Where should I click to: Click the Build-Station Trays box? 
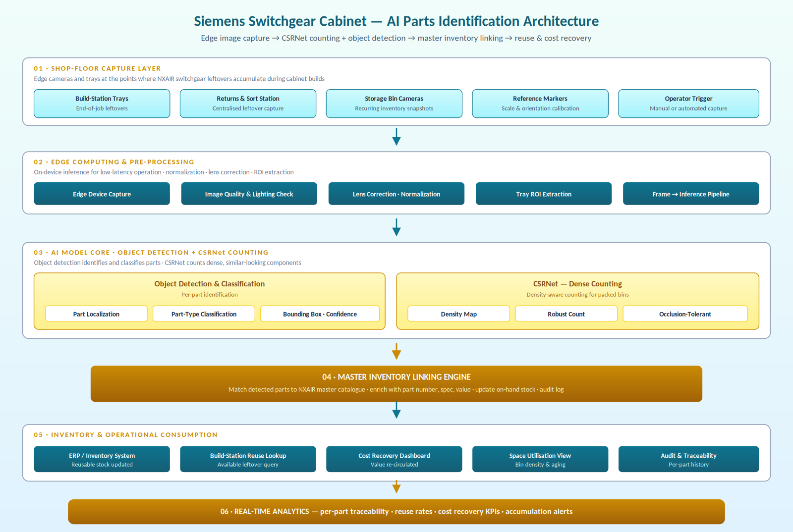102,104
